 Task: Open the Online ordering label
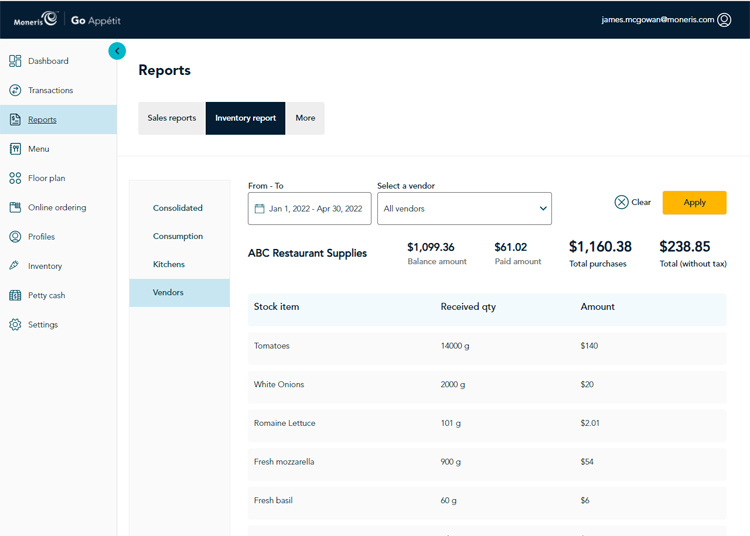pos(57,208)
